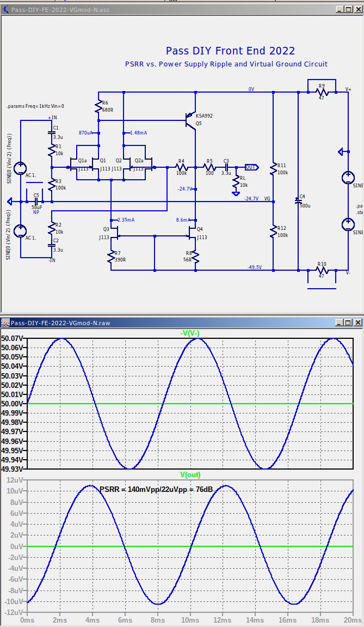Select feedback resistor R4 100k
This screenshot has height=627, width=364.
(x=181, y=167)
